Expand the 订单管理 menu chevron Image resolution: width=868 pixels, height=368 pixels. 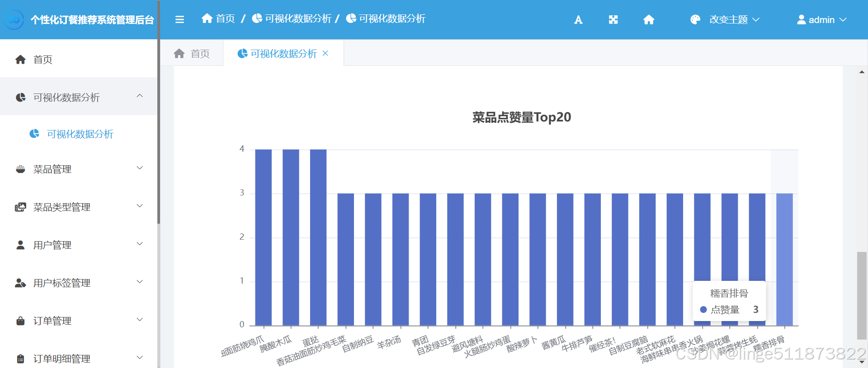point(140,320)
